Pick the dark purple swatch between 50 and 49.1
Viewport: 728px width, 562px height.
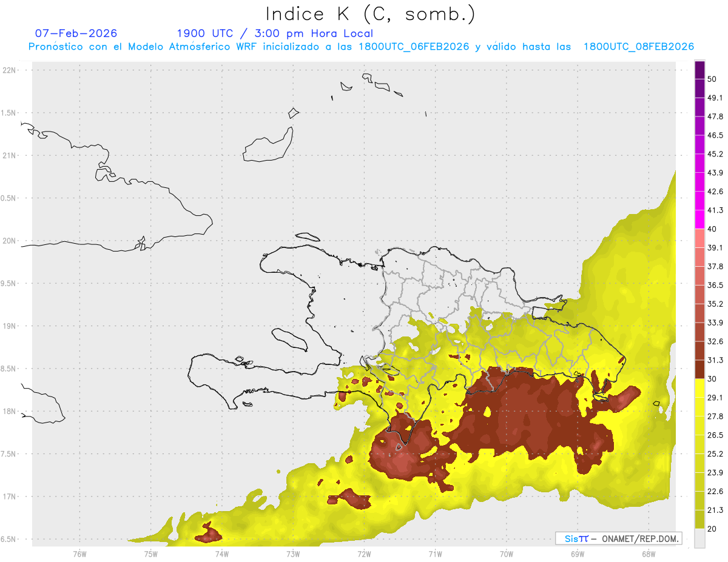click(x=699, y=89)
